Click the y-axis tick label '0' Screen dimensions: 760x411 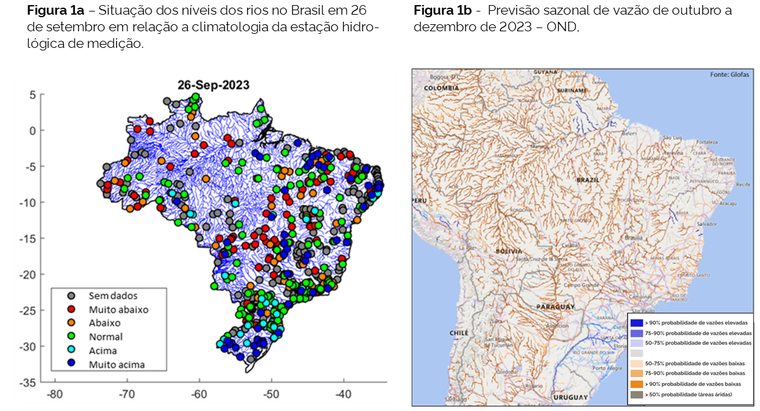32,131
